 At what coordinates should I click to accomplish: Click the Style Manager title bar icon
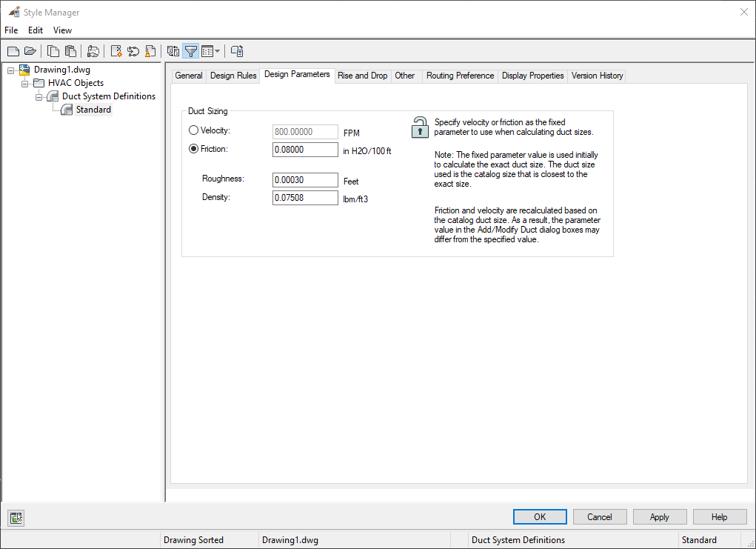[x=15, y=12]
